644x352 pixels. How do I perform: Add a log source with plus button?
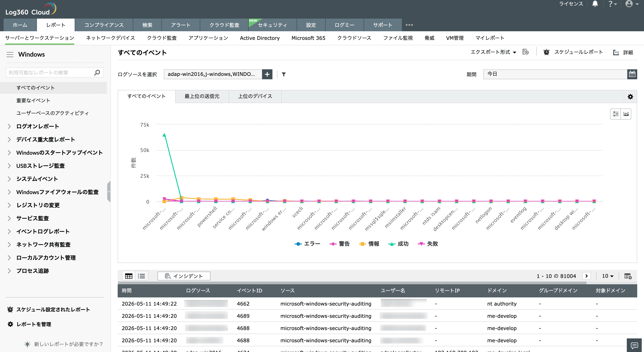(267, 74)
